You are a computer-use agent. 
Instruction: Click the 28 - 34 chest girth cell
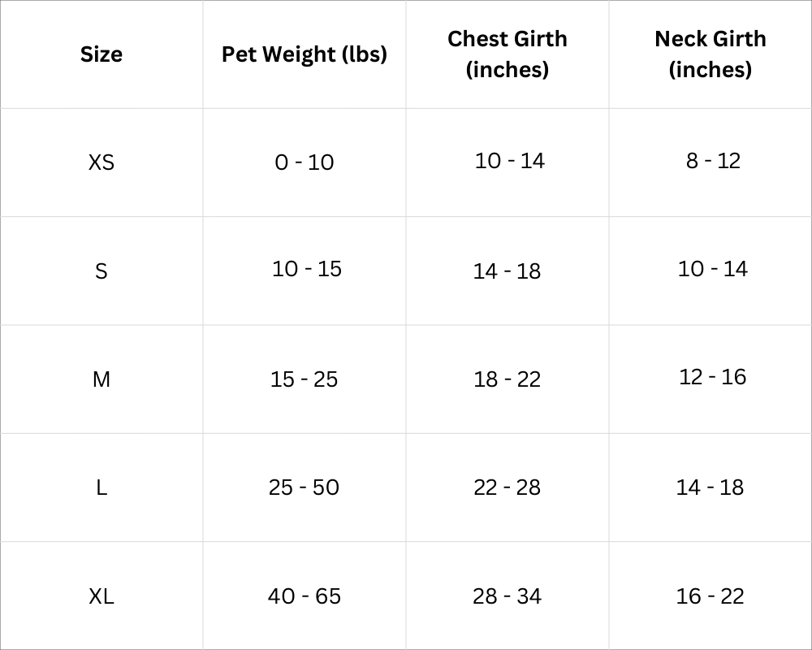[x=508, y=596]
